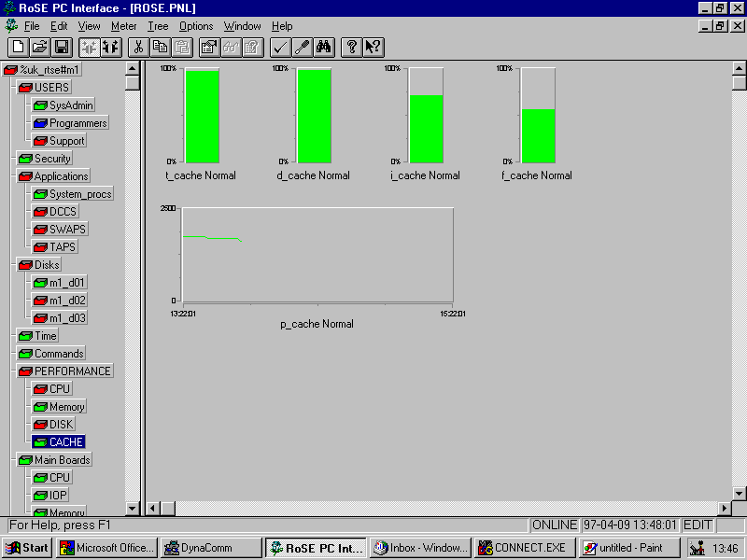Click the context help arrow icon
The width and height of the screenshot is (747, 560).
[373, 47]
